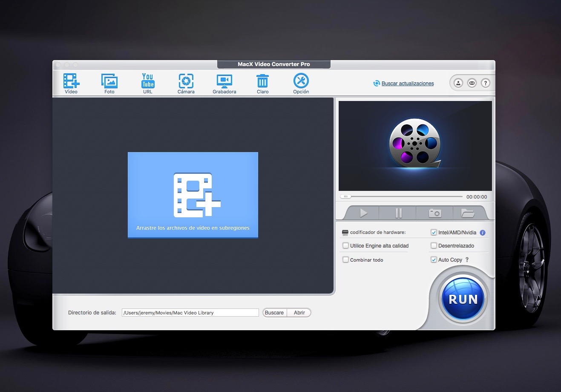Click the mail envelope icon
561x392 pixels.
point(472,83)
